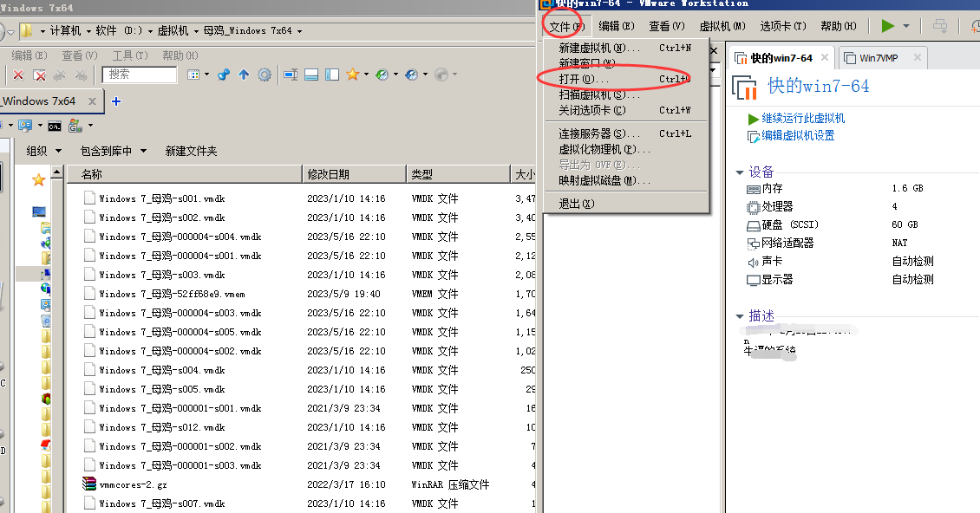Image resolution: width=980 pixels, height=513 pixels.
Task: Expand the 包含到库中 dropdown
Action: pos(114,151)
